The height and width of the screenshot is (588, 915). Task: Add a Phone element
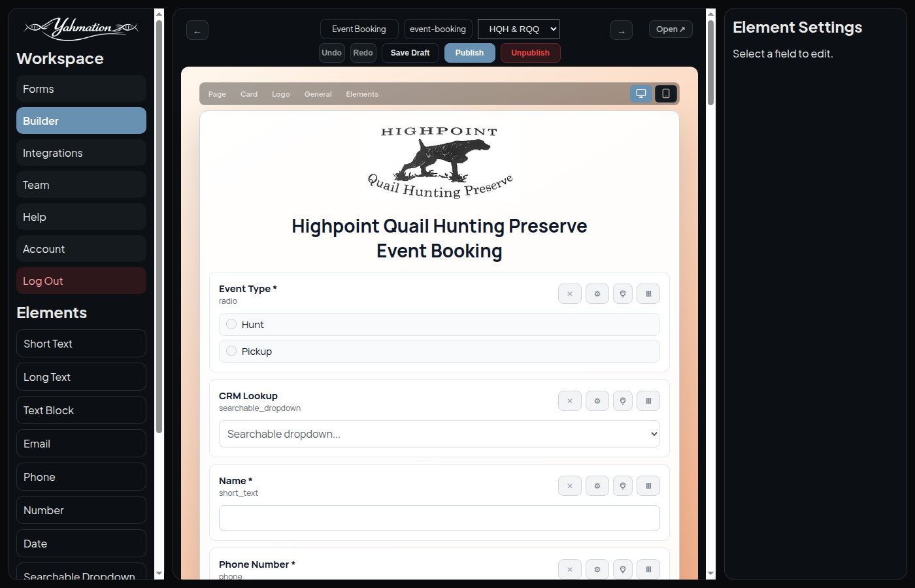81,477
